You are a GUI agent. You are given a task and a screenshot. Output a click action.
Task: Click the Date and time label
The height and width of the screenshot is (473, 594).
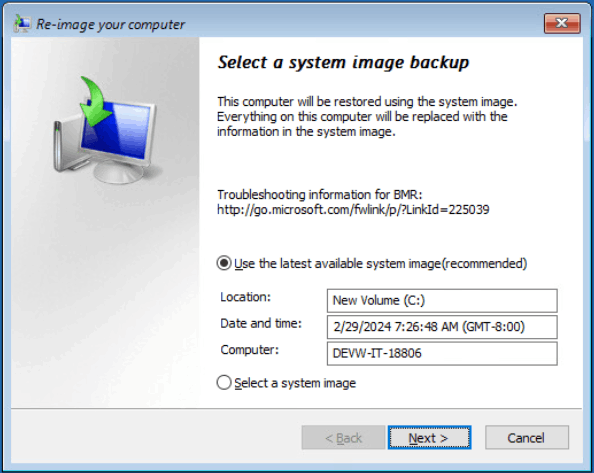(261, 324)
